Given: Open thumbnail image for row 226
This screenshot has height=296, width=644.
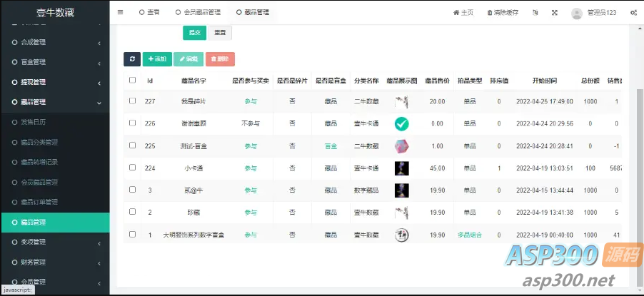Looking at the screenshot, I should click(x=401, y=123).
